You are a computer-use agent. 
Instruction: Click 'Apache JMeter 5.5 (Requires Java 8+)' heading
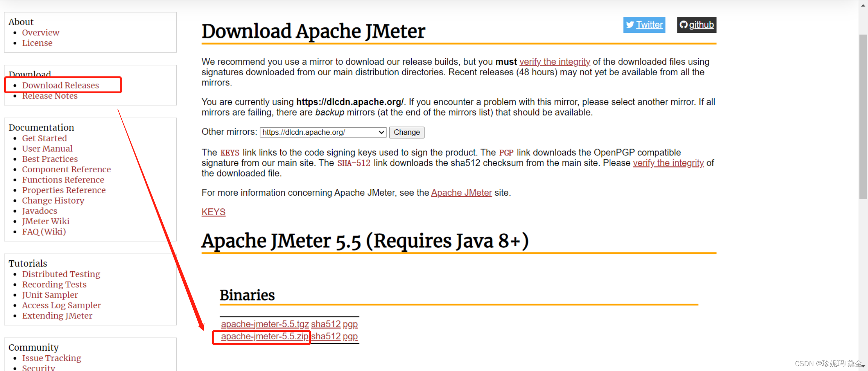[365, 241]
